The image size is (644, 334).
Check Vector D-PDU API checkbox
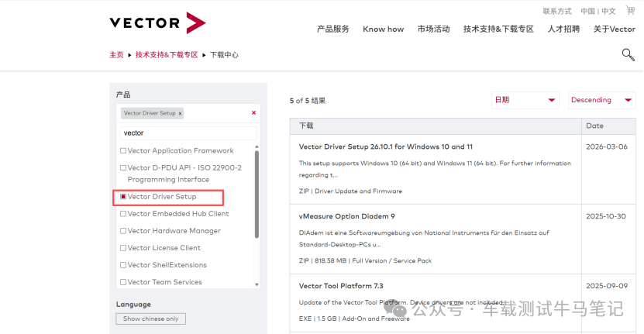pos(122,167)
